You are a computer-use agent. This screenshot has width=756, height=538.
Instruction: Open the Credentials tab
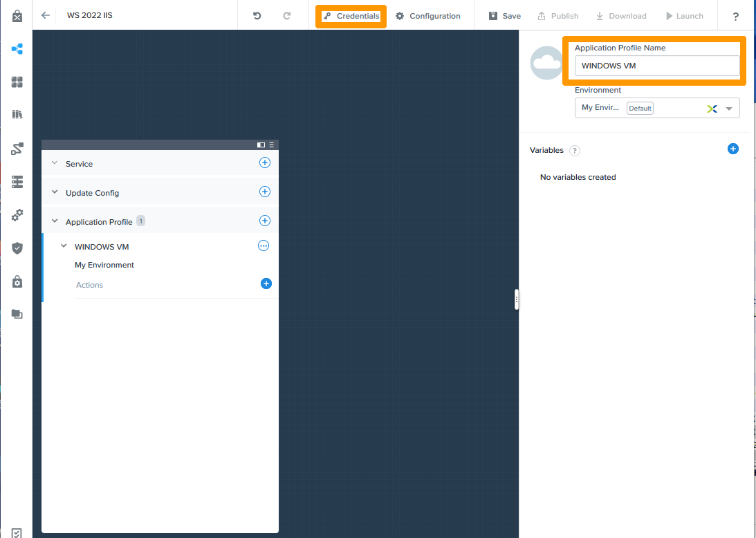[351, 16]
